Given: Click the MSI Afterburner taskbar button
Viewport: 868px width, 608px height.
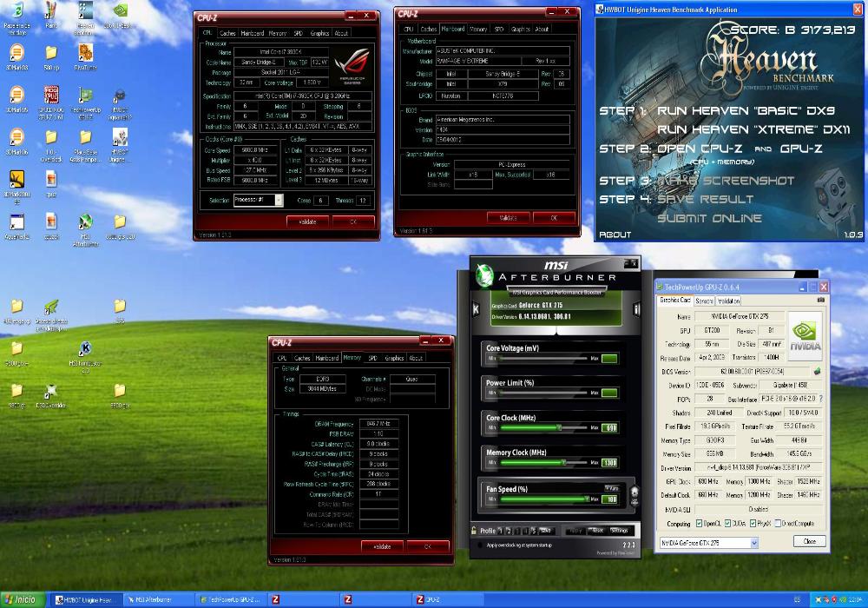Looking at the screenshot, I should tap(158, 599).
